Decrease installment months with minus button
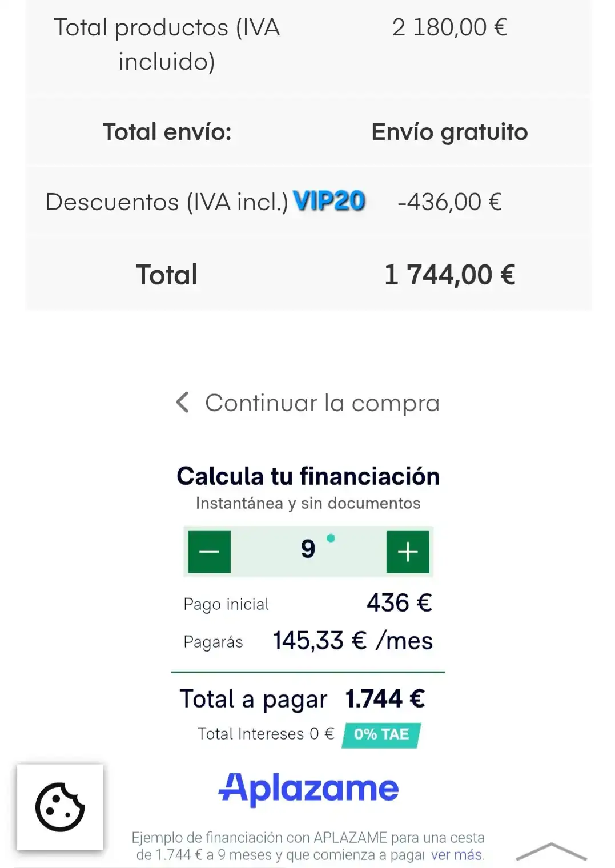 pos(209,552)
